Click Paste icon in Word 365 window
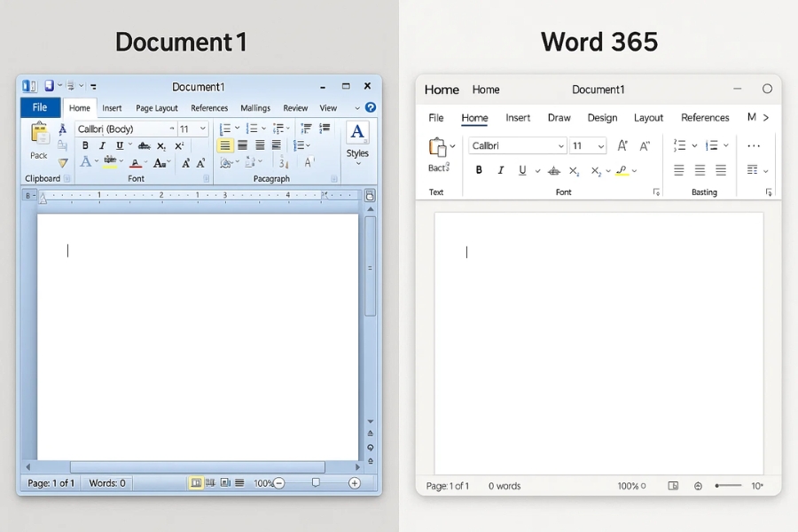The width and height of the screenshot is (798, 532). coord(437,147)
